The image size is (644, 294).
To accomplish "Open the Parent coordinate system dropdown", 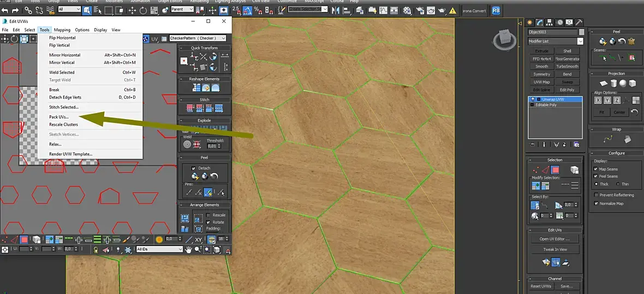I will coord(182,9).
